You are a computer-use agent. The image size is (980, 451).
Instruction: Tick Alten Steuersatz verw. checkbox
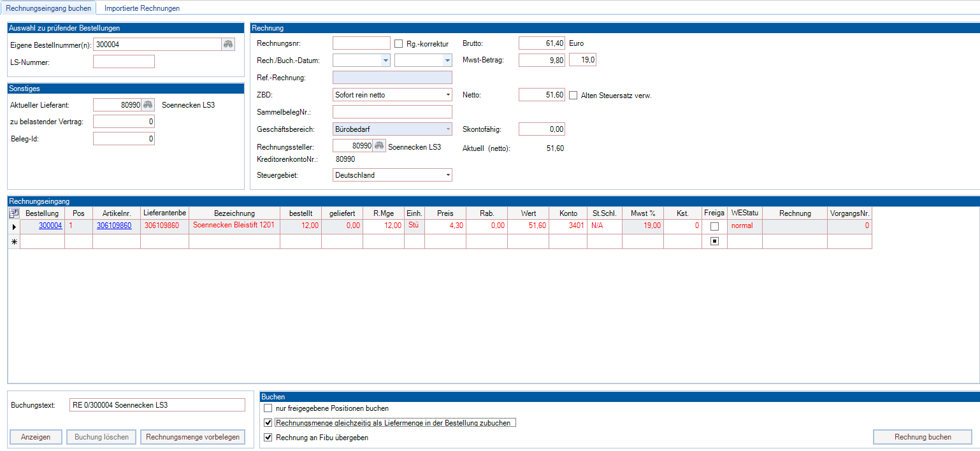[x=573, y=96]
